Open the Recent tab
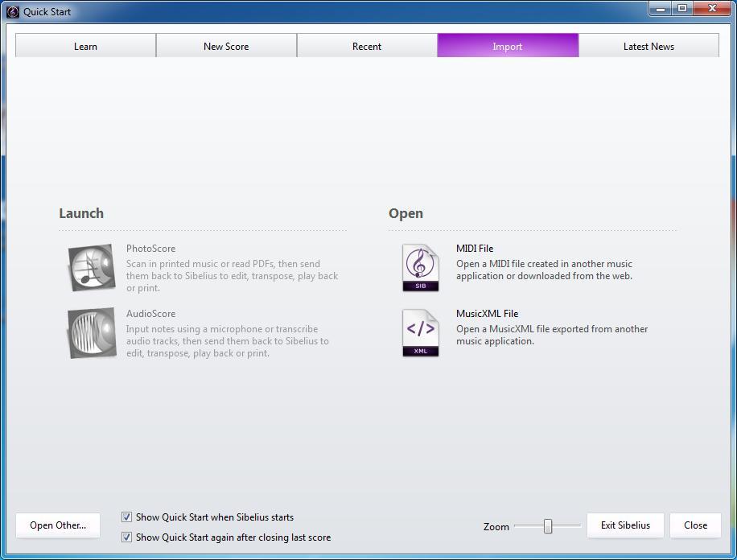Viewport: 737px width, 560px height. (367, 46)
